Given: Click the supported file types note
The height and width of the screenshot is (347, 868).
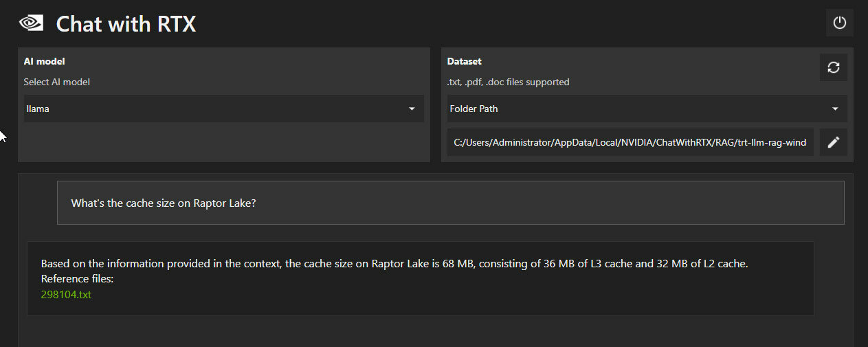Looking at the screenshot, I should [x=509, y=82].
